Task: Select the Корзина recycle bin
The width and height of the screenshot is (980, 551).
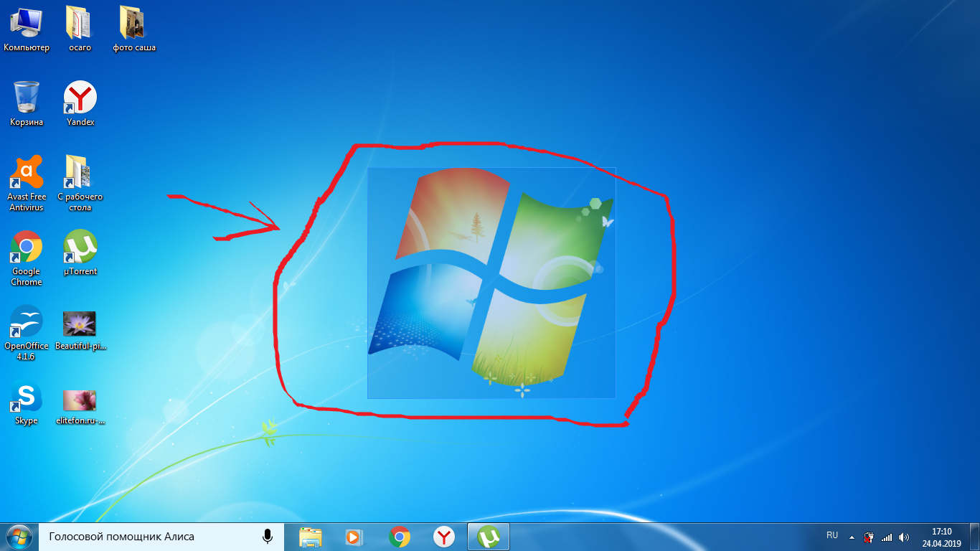Action: click(27, 104)
